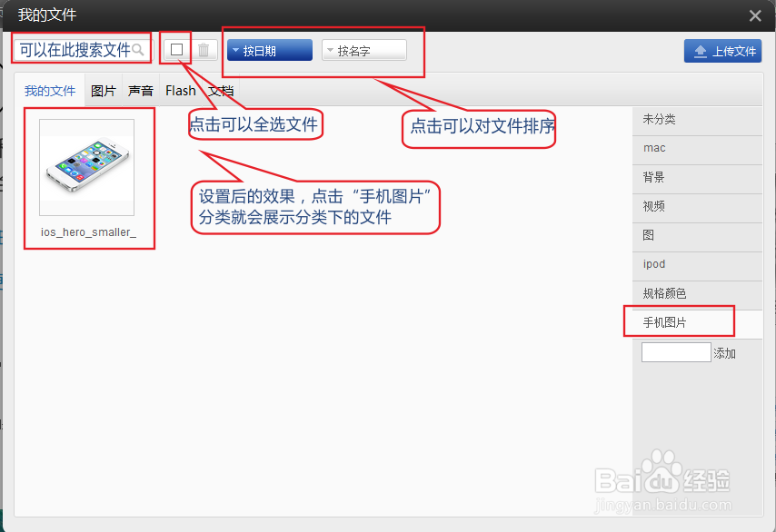Switch to the 文档 tab
Image resolution: width=776 pixels, height=532 pixels.
[221, 91]
